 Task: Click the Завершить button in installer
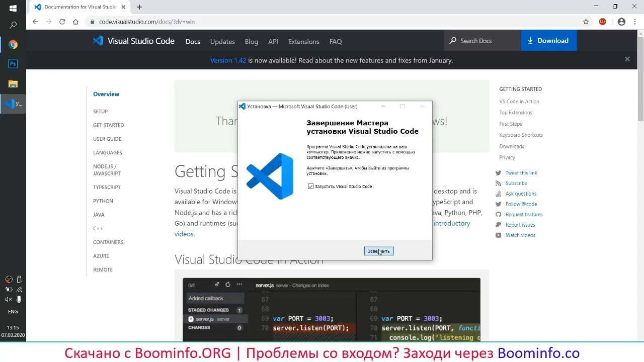point(379,251)
